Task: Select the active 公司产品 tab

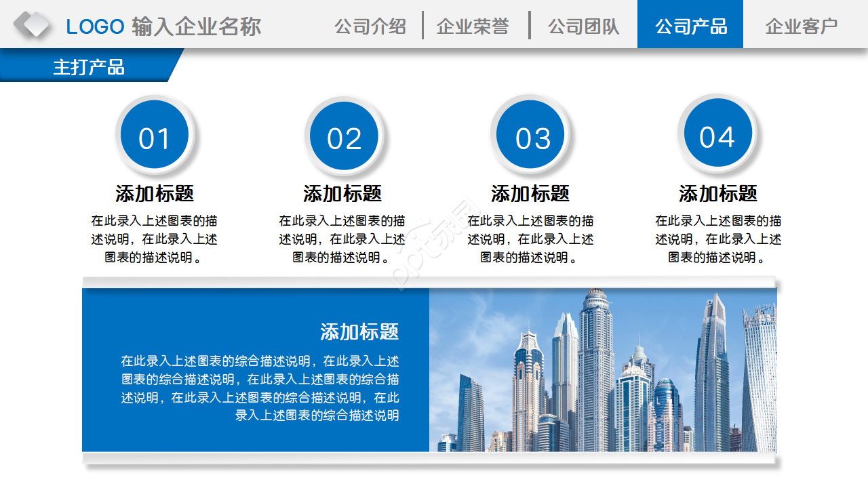Action: [690, 24]
